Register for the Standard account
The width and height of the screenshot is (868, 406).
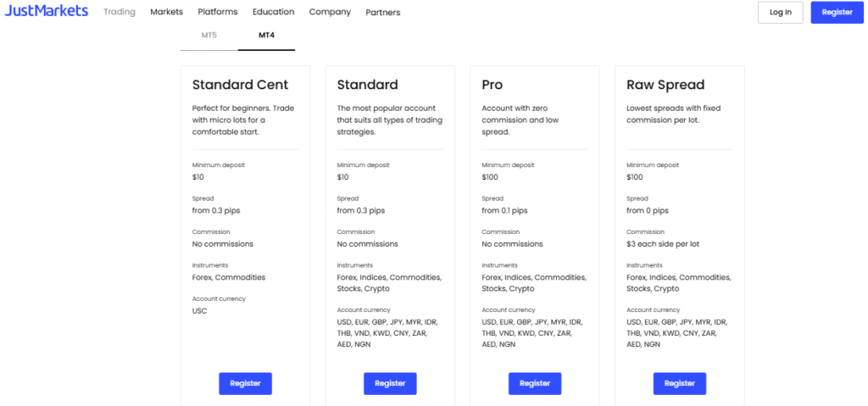[390, 383]
